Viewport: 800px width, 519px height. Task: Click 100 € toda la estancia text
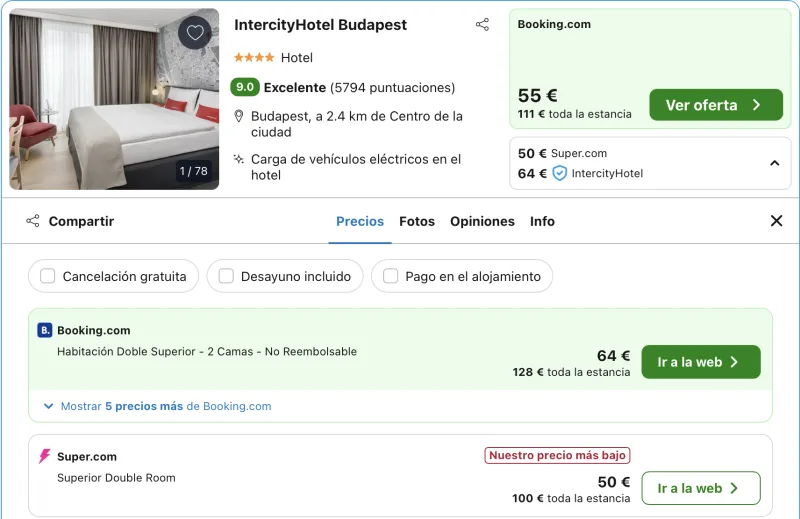[571, 498]
